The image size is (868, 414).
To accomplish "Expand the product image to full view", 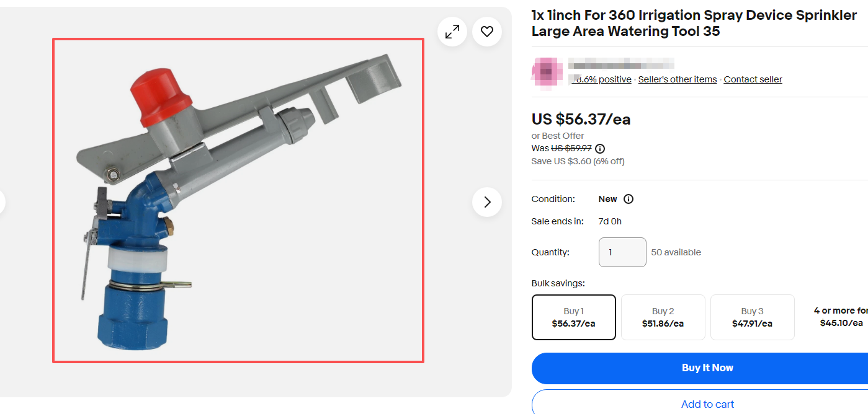I will 452,32.
